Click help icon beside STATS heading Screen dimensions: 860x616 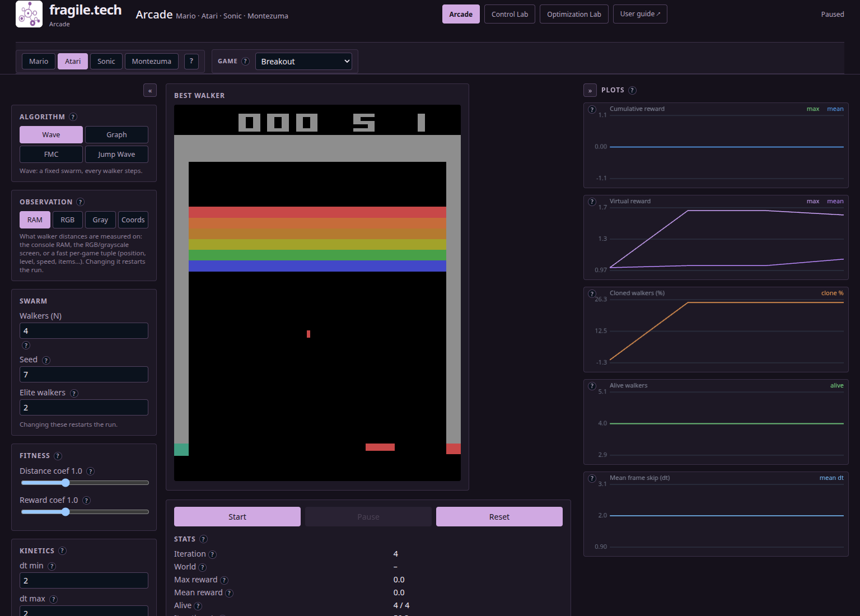[x=203, y=539]
